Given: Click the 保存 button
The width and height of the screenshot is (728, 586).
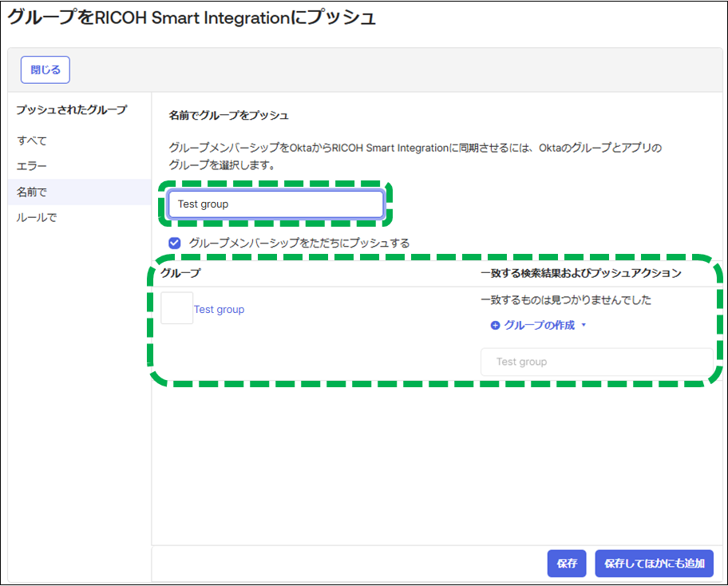Looking at the screenshot, I should (x=567, y=564).
